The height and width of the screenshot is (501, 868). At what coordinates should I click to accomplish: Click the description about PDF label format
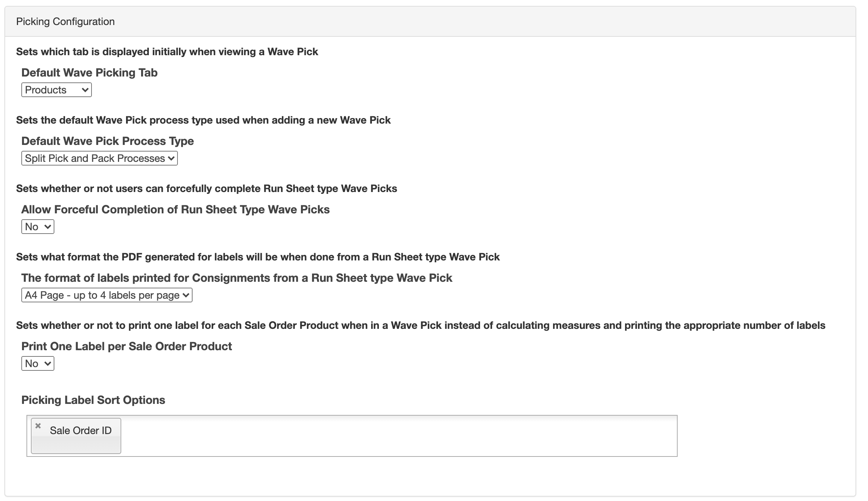[x=258, y=257]
